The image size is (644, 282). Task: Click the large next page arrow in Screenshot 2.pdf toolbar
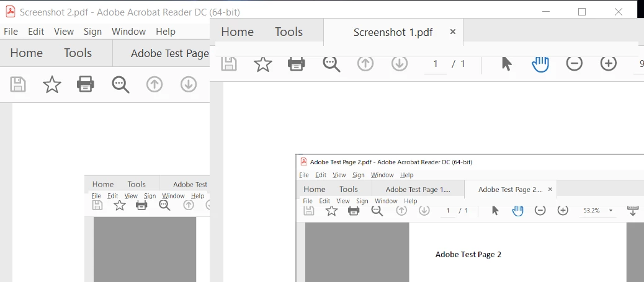[x=189, y=84]
